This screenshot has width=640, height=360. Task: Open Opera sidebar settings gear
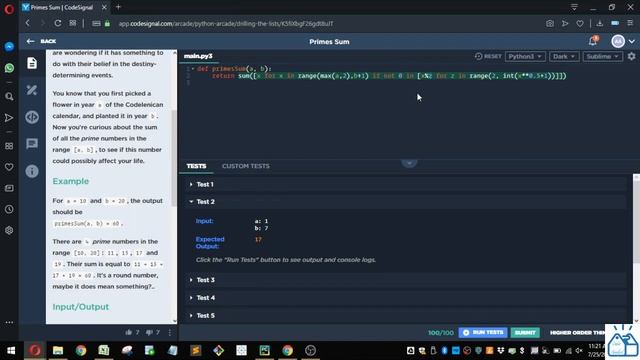9,230
